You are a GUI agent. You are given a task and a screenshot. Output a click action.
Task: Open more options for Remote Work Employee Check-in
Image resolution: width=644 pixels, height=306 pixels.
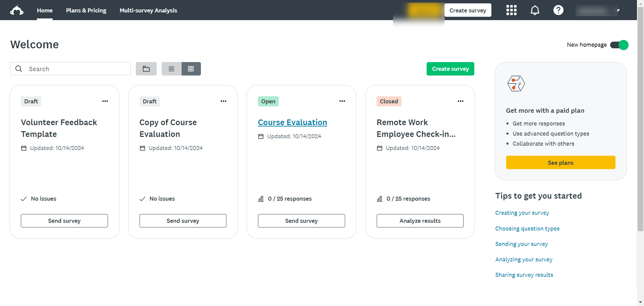(x=461, y=101)
